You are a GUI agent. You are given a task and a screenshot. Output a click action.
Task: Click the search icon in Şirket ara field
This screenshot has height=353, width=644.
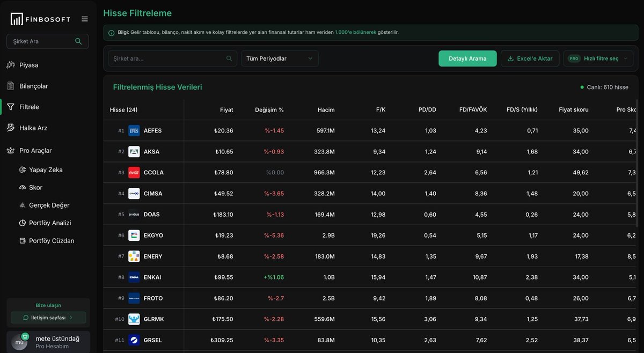(x=229, y=58)
